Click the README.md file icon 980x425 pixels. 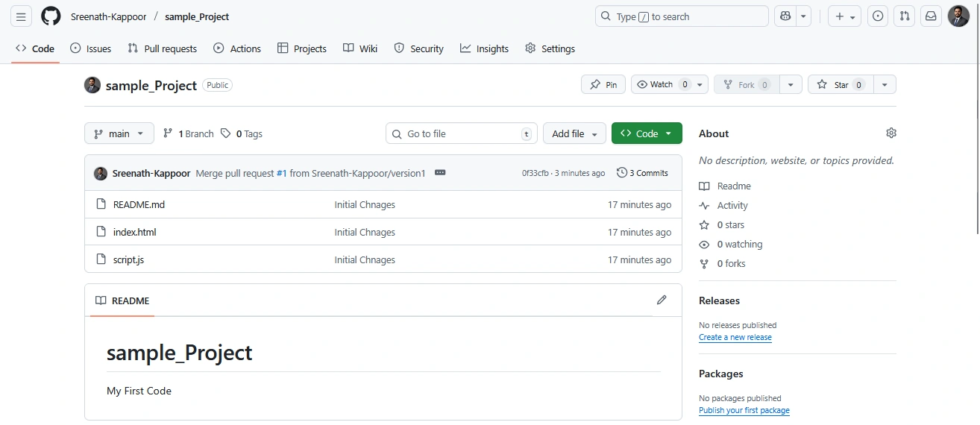[101, 204]
